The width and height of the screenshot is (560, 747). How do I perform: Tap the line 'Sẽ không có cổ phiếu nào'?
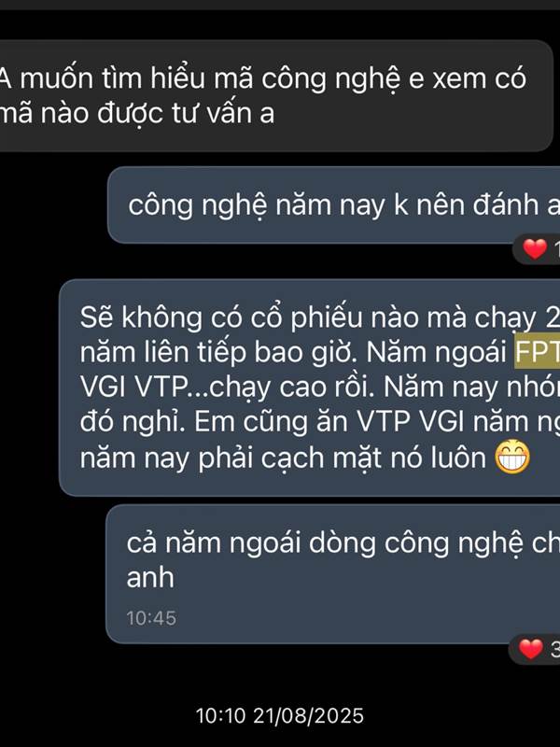coord(319,317)
